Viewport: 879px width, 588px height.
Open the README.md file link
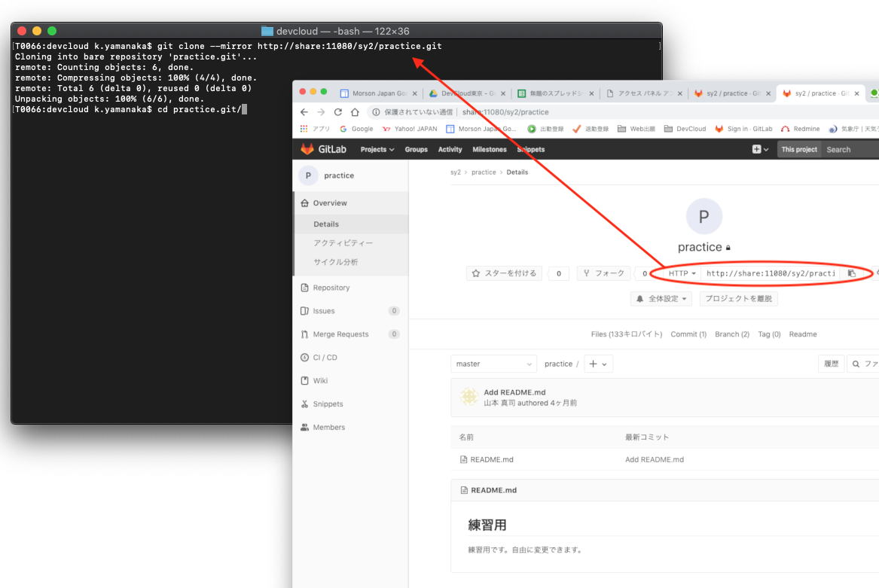pyautogui.click(x=491, y=459)
